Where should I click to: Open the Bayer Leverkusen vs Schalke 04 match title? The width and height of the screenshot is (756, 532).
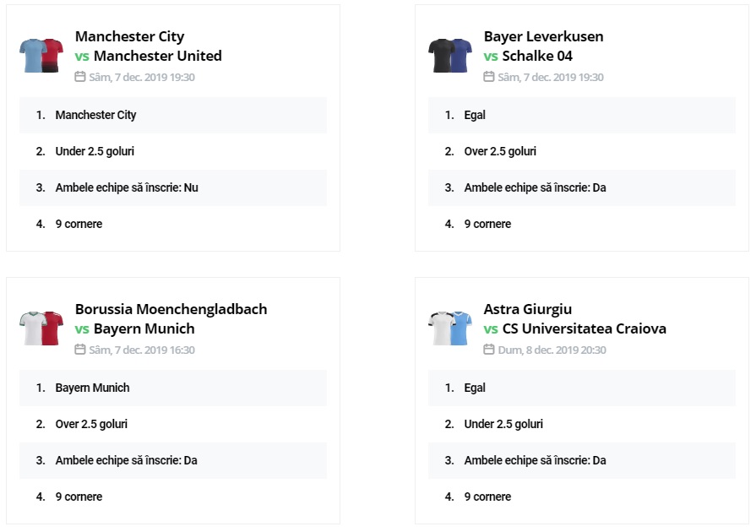click(543, 46)
